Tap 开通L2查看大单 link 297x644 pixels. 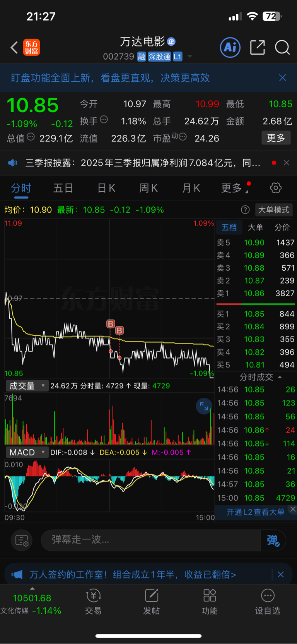(255, 512)
